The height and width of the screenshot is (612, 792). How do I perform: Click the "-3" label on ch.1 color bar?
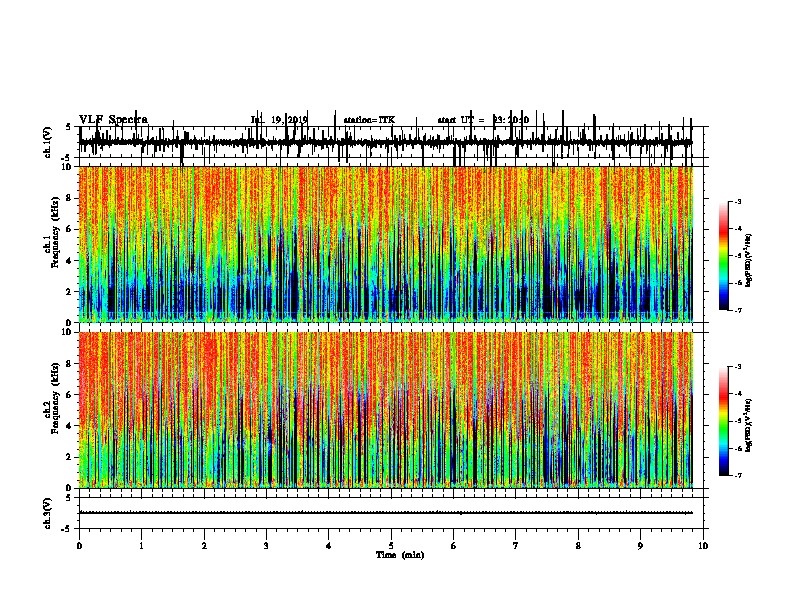pos(737,201)
